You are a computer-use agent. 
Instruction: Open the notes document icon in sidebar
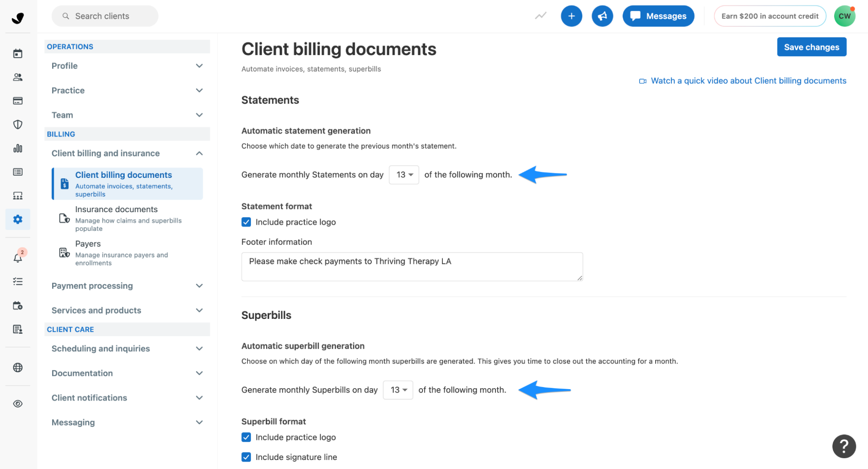tap(18, 329)
